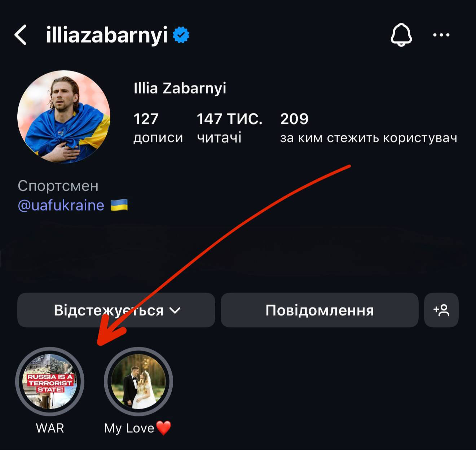Tap the Ukraine flag emoji in bio
Image resolution: width=476 pixels, height=450 pixels.
pyautogui.click(x=119, y=205)
